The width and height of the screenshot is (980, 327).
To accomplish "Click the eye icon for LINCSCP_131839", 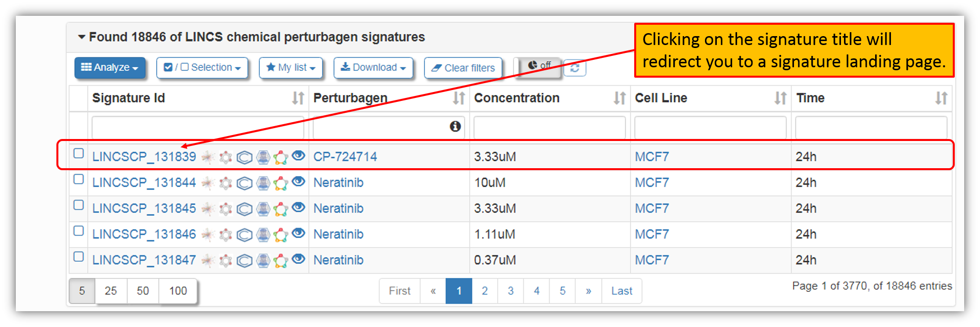I will 298,156.
